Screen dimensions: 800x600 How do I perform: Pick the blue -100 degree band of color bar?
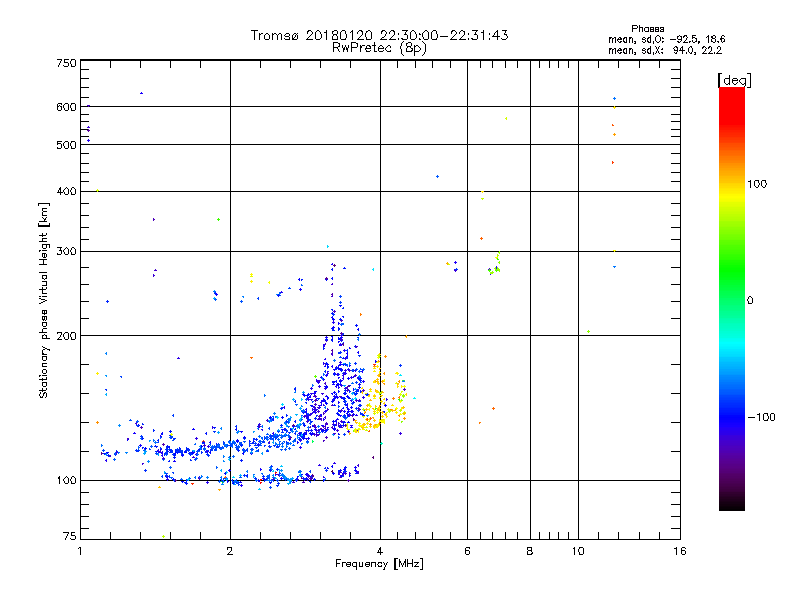pyautogui.click(x=732, y=417)
